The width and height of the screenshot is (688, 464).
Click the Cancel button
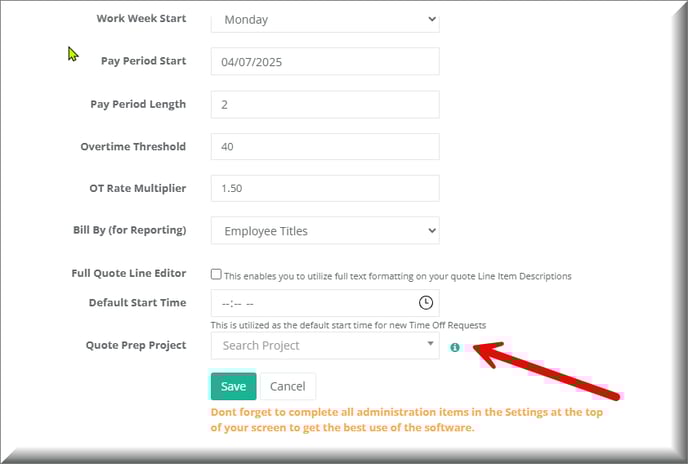tap(288, 386)
